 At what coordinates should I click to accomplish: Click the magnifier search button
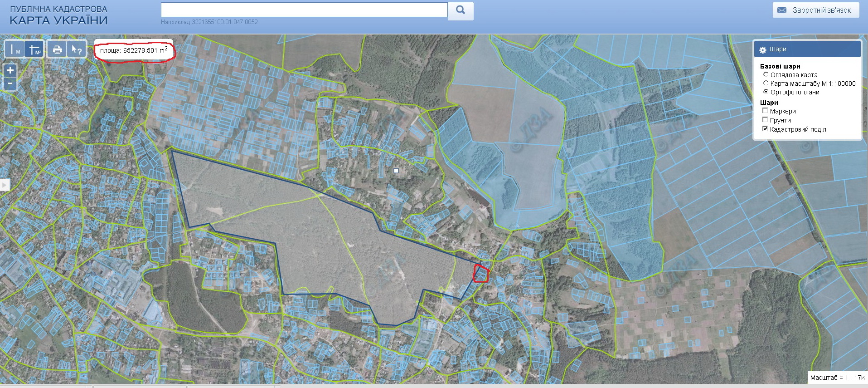pos(461,10)
